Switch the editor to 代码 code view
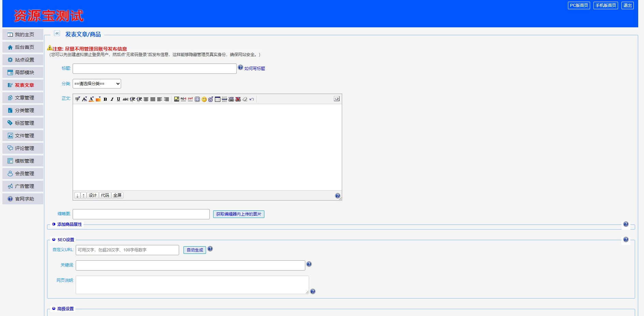The image size is (644, 316). point(105,195)
